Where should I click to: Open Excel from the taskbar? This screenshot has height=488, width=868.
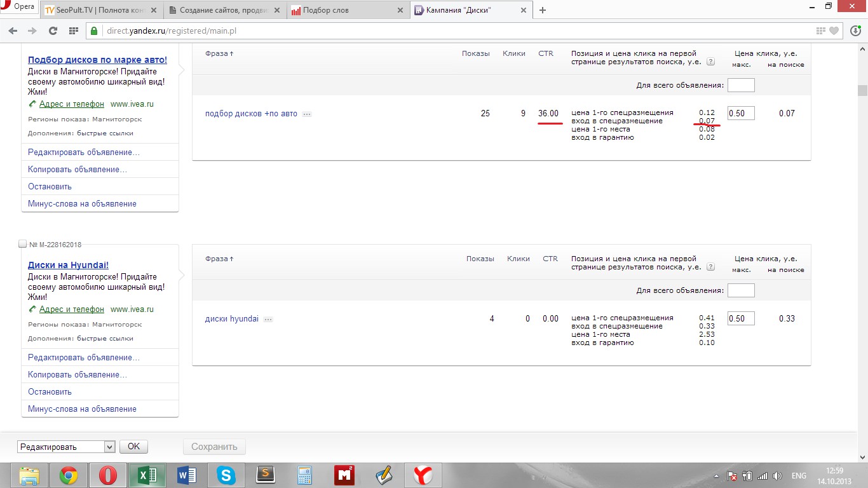pos(147,475)
